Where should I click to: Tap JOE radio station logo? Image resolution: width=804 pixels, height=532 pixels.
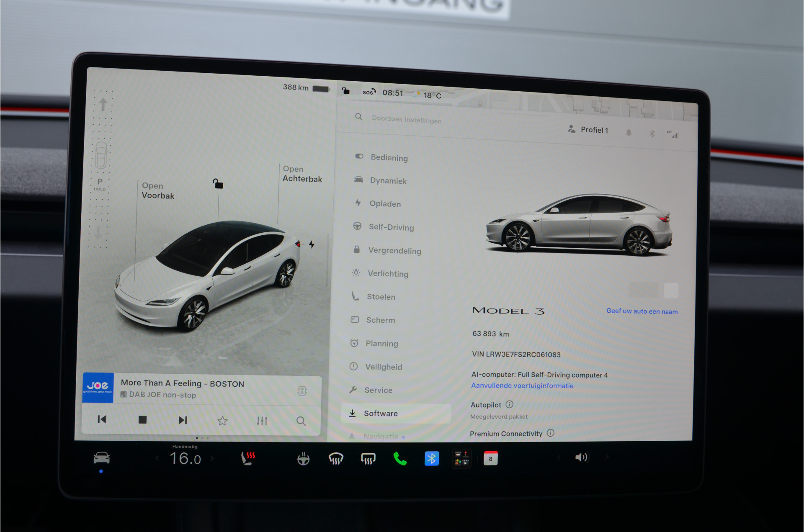(x=98, y=388)
